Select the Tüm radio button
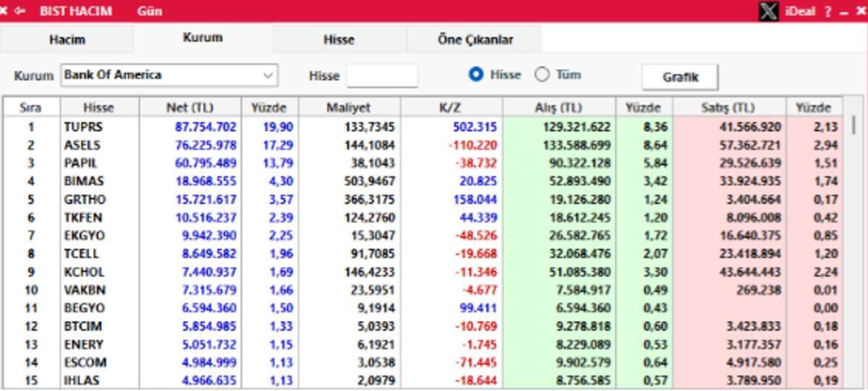 542,74
